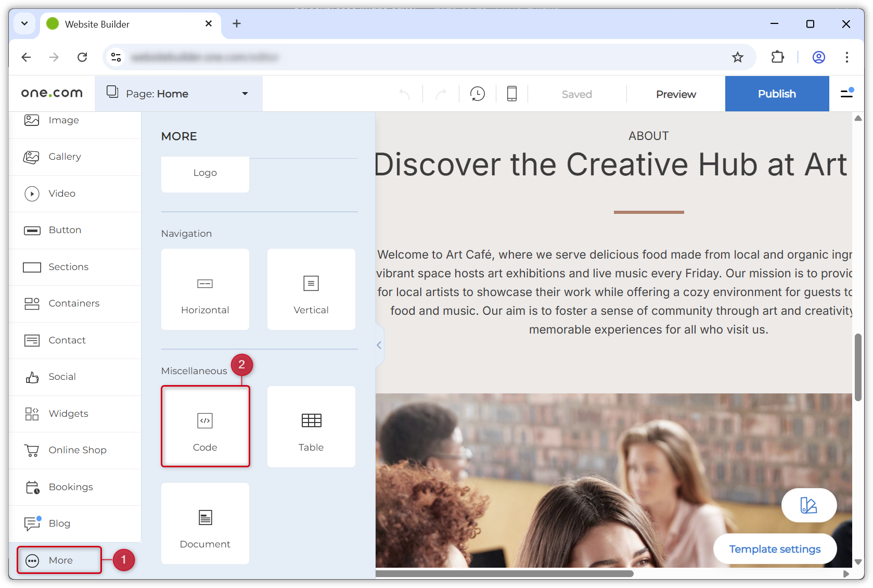Open the version history clock icon
This screenshot has width=873, height=588.
(x=477, y=94)
